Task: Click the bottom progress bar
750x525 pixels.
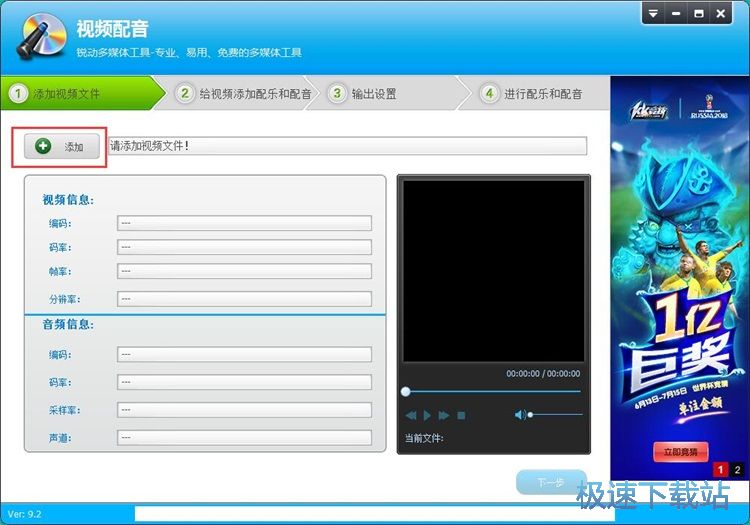Action: pyautogui.click(x=375, y=514)
